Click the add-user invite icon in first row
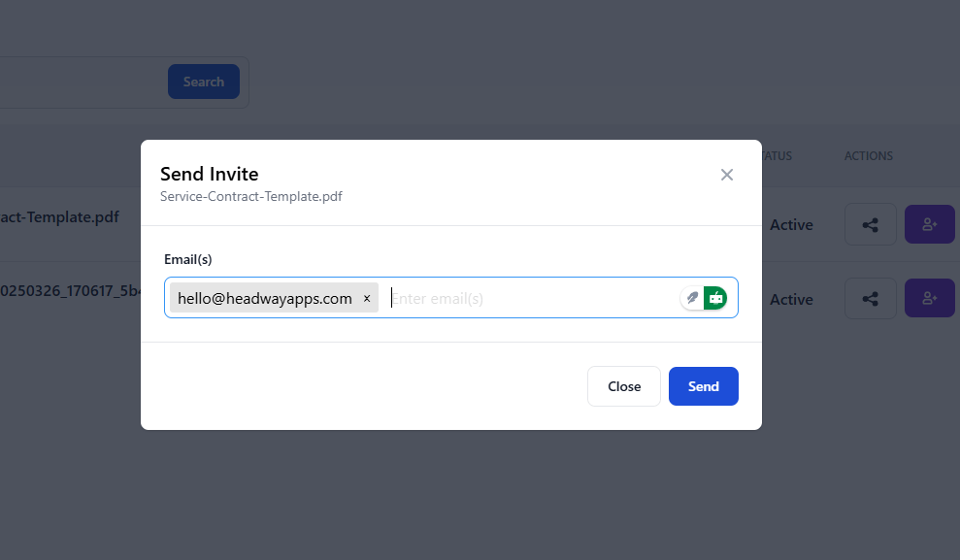The image size is (960, 560). (929, 224)
